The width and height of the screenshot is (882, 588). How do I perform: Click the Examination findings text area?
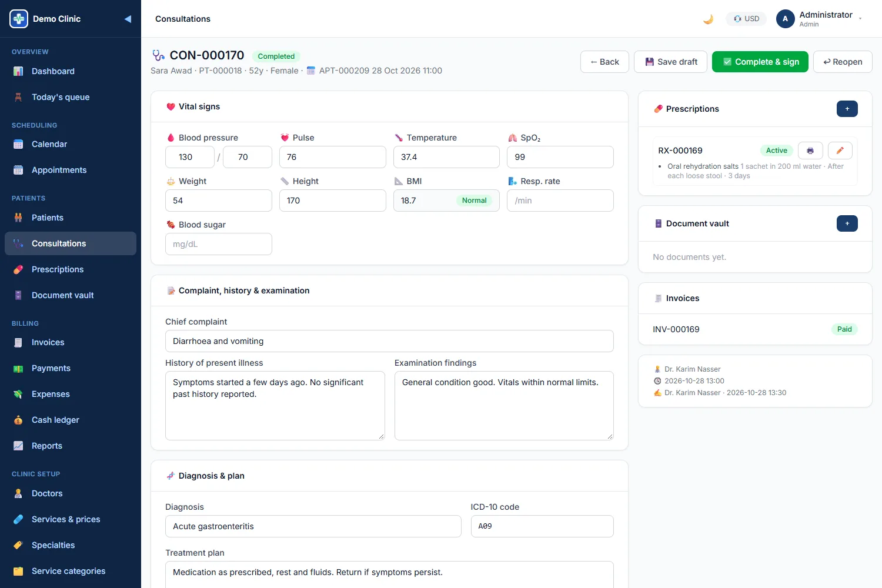pyautogui.click(x=504, y=406)
